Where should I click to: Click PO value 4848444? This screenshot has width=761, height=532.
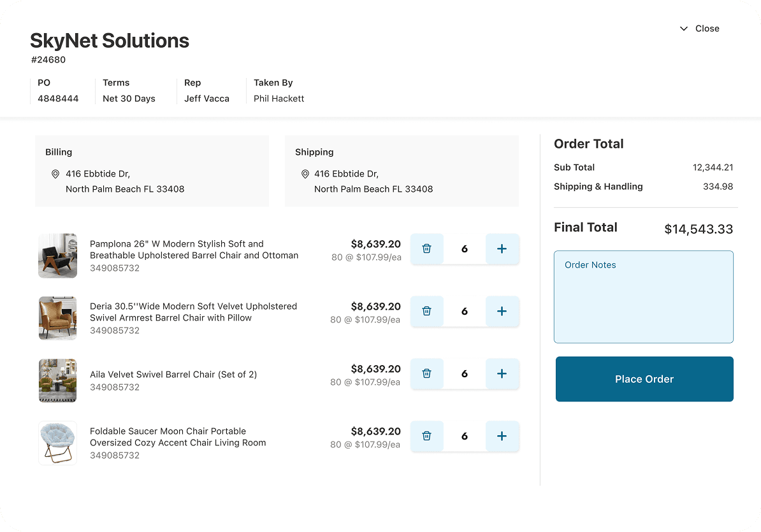pos(58,99)
